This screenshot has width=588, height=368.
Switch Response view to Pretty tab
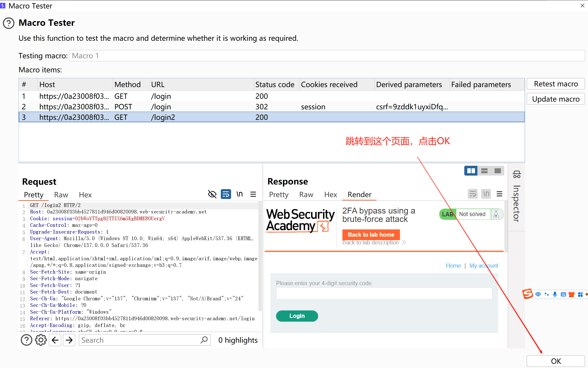(279, 195)
